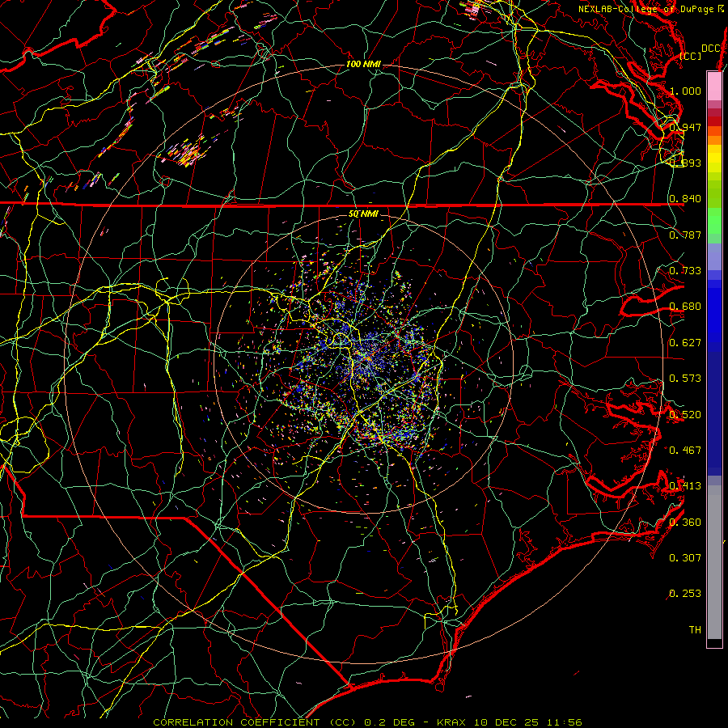Screen dimensions: 728x728
Task: Click the "50 NMI" range ring label
Action: pyautogui.click(x=363, y=214)
